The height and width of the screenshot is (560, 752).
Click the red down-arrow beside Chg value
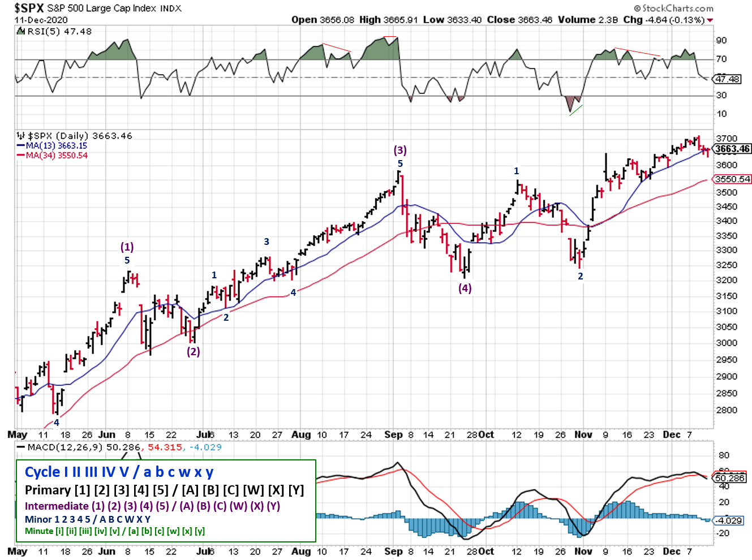pyautogui.click(x=710, y=20)
